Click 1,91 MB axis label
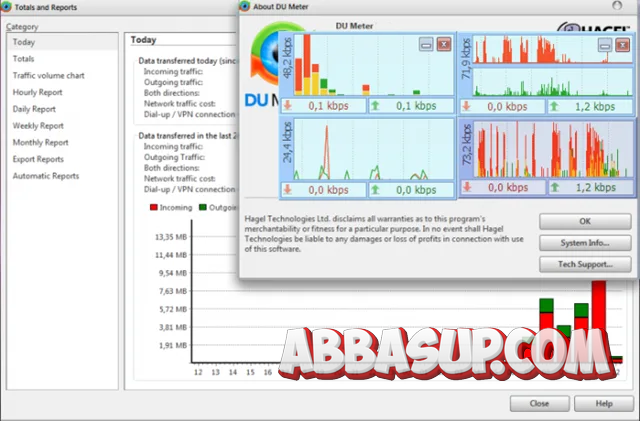The image size is (640, 421). pyautogui.click(x=173, y=345)
